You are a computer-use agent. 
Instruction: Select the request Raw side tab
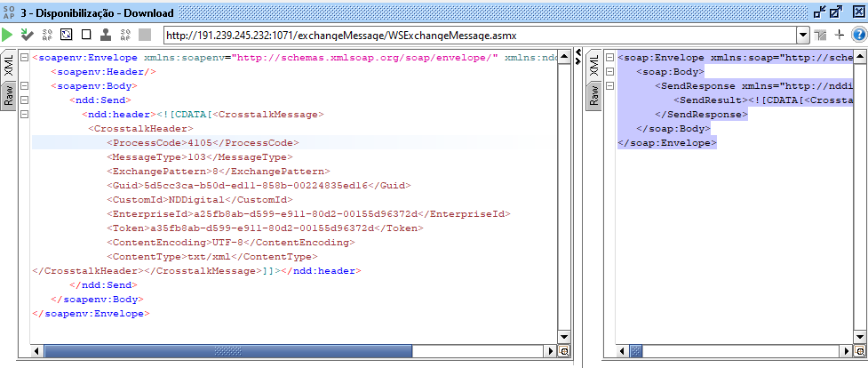coord(9,95)
